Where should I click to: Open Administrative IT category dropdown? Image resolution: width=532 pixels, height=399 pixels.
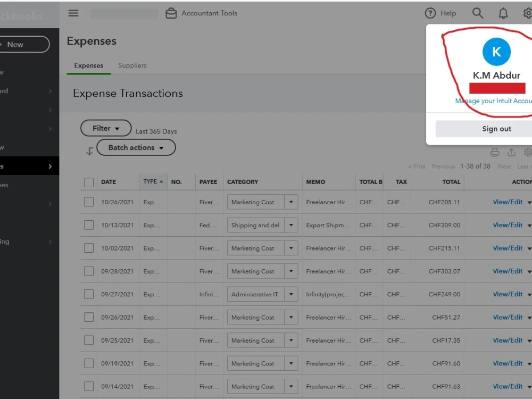point(291,294)
